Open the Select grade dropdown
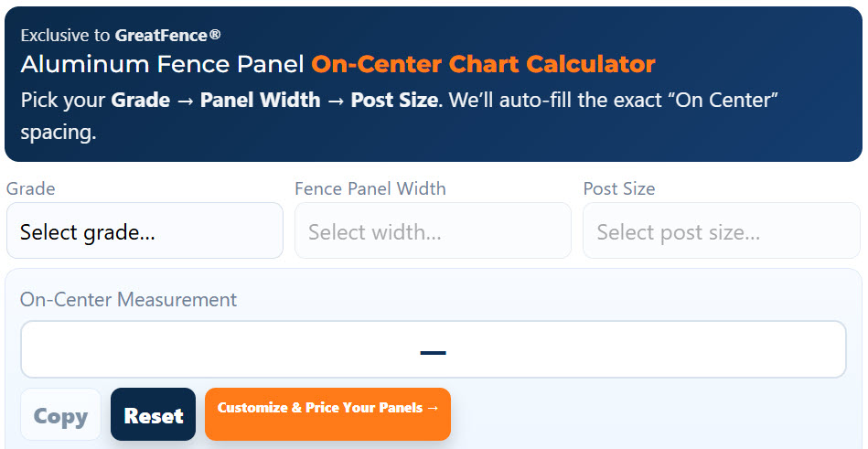868x449 pixels. 145,231
